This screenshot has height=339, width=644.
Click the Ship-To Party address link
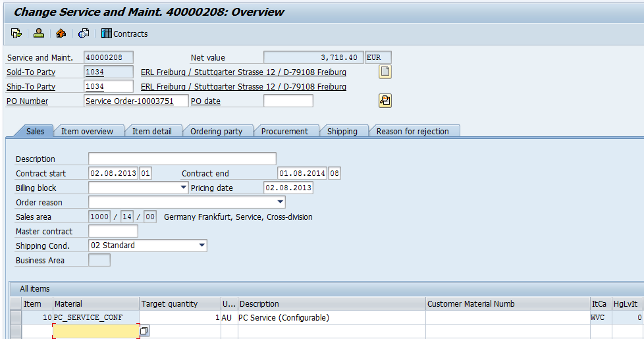tap(243, 87)
